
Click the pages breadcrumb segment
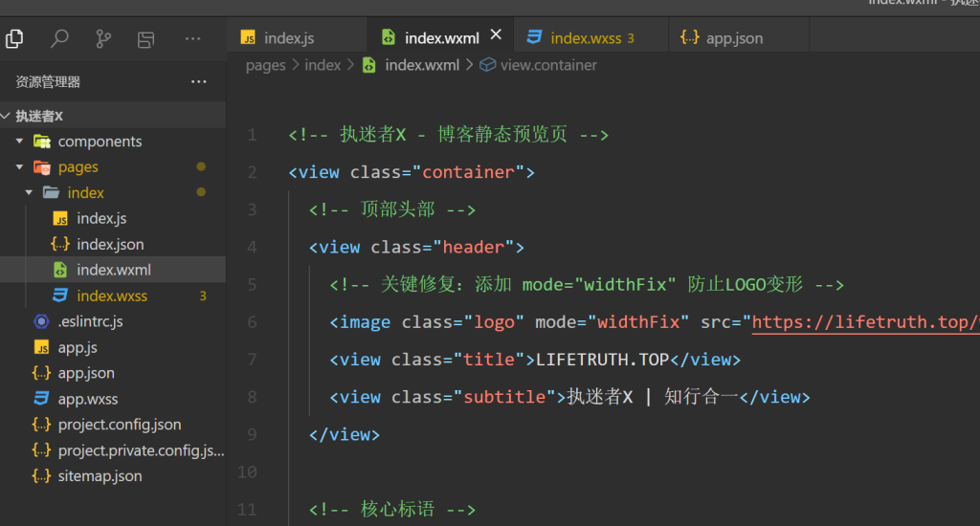[x=265, y=65]
